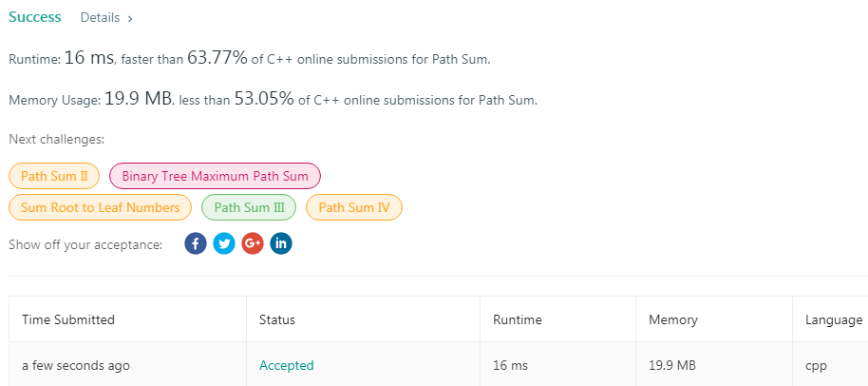
Task: Open the Details link
Action: pyautogui.click(x=100, y=18)
